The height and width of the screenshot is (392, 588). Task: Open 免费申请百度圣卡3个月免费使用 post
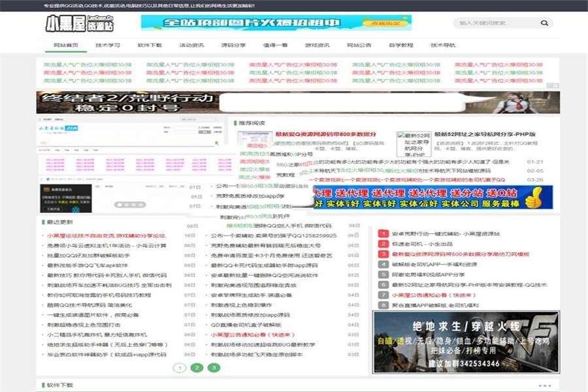[272, 255]
